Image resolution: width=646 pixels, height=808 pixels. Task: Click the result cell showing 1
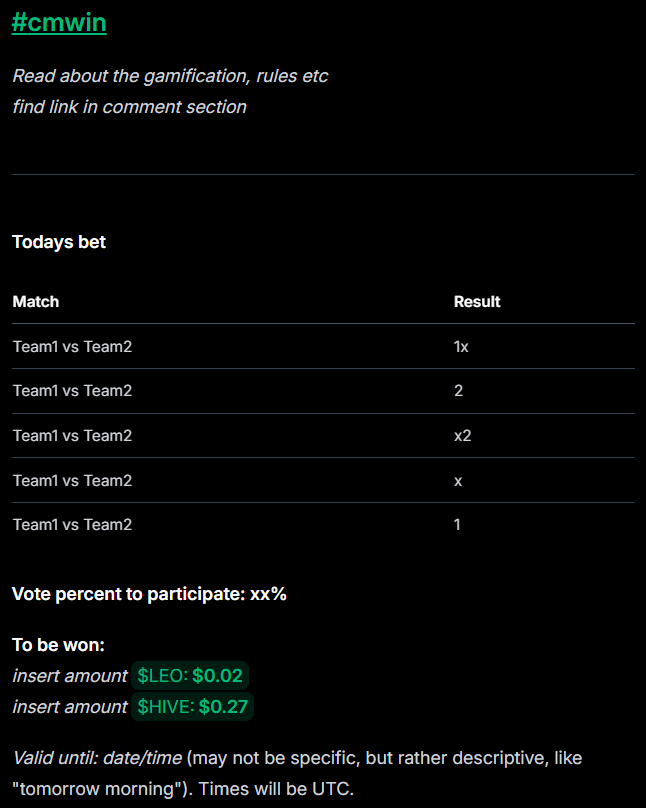tap(457, 525)
